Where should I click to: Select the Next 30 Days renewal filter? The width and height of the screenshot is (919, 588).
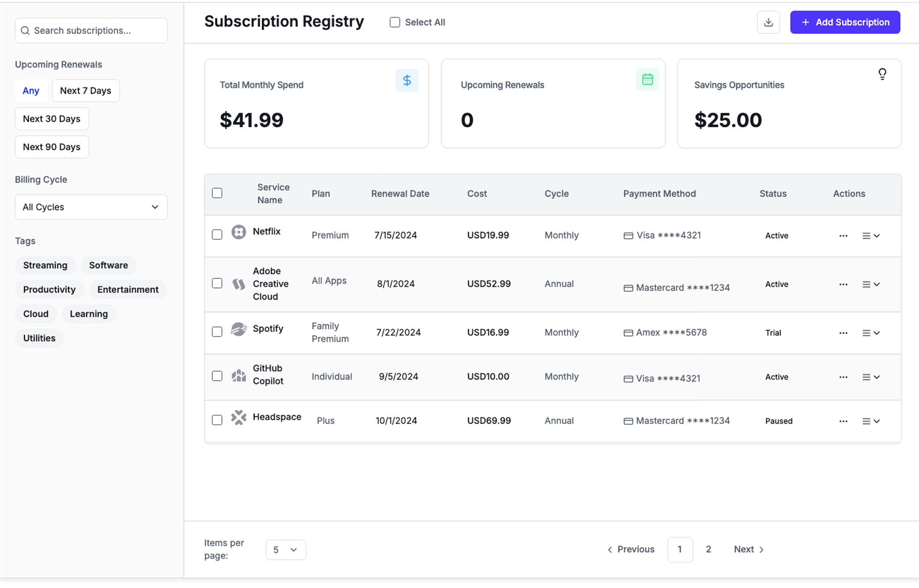pyautogui.click(x=52, y=119)
